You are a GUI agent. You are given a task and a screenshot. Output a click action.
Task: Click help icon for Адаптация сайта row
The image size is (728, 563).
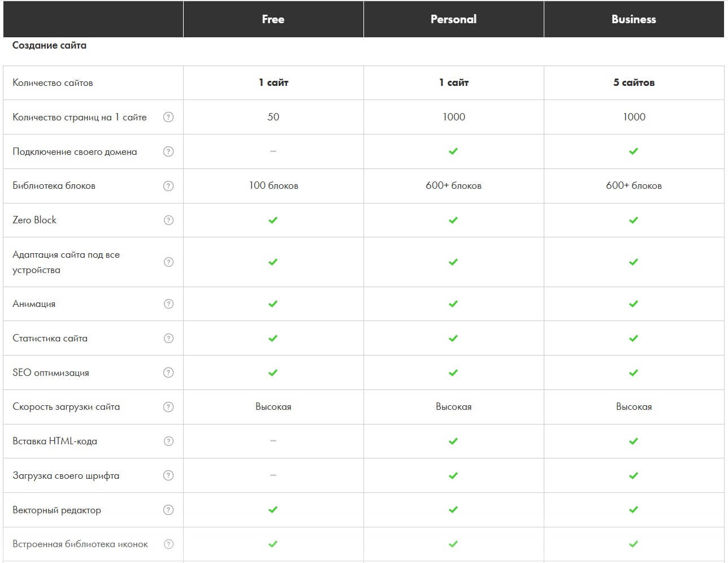(168, 262)
